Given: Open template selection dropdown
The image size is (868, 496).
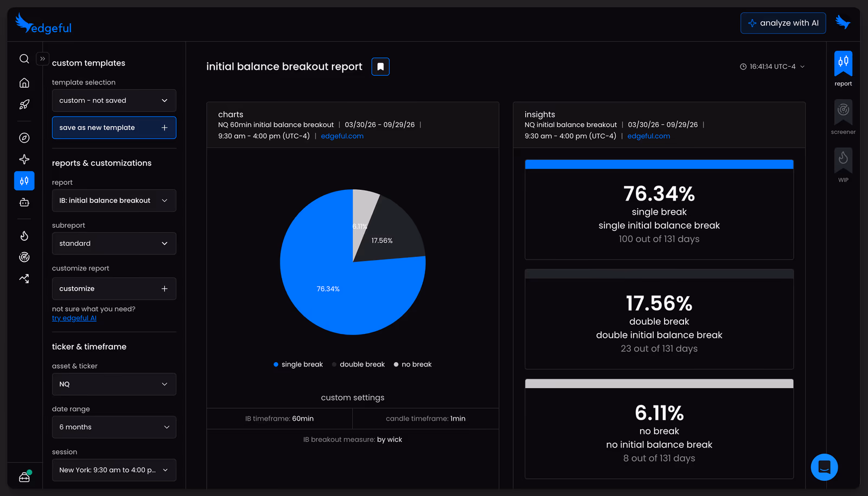Looking at the screenshot, I should point(114,100).
